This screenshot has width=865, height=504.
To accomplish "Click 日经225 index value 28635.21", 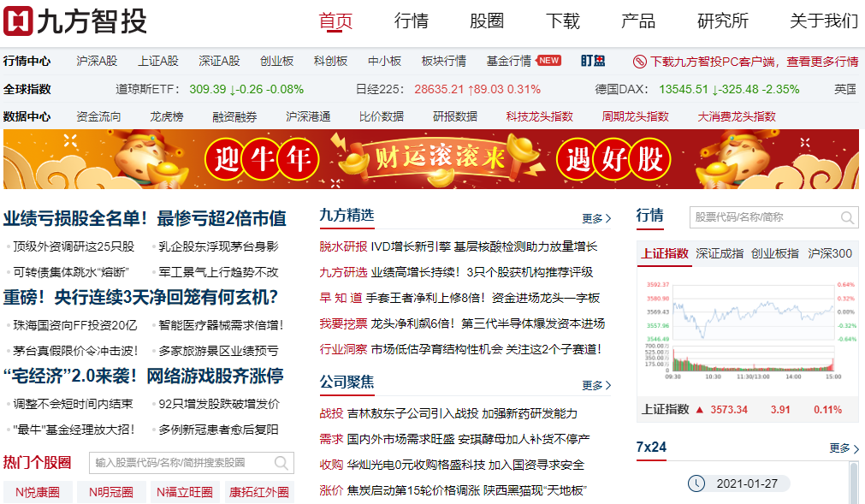I will (439, 89).
